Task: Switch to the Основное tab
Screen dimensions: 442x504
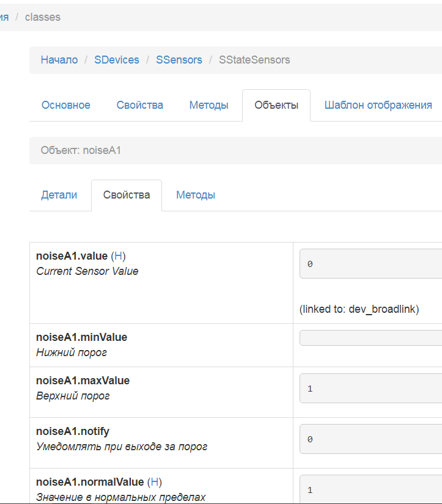Action: pos(66,105)
